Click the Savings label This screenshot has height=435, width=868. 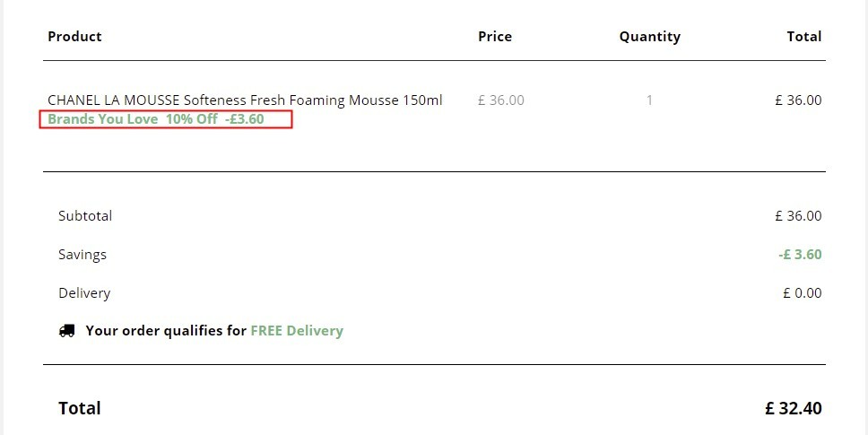[x=82, y=255]
